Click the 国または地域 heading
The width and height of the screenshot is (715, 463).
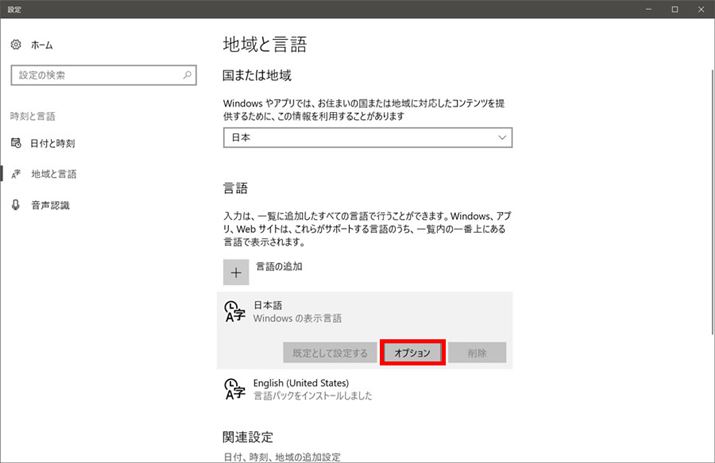click(257, 75)
